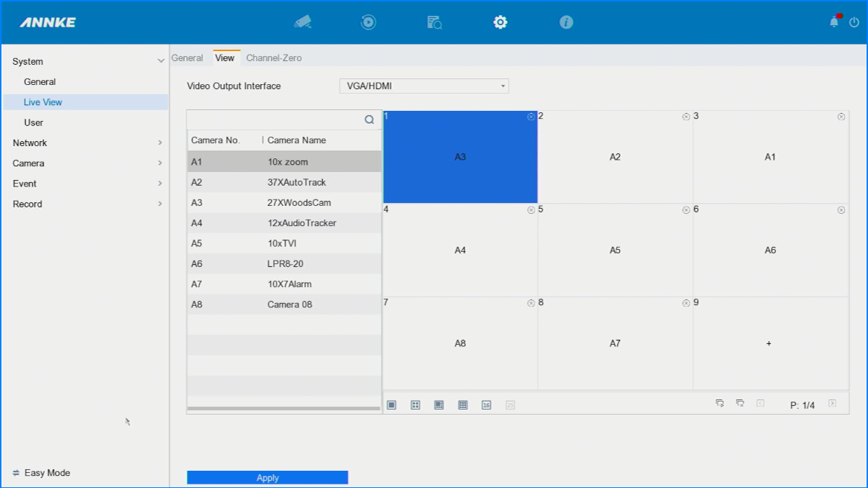Select the 4-window layout icon
The height and width of the screenshot is (488, 868).
pyautogui.click(x=415, y=405)
